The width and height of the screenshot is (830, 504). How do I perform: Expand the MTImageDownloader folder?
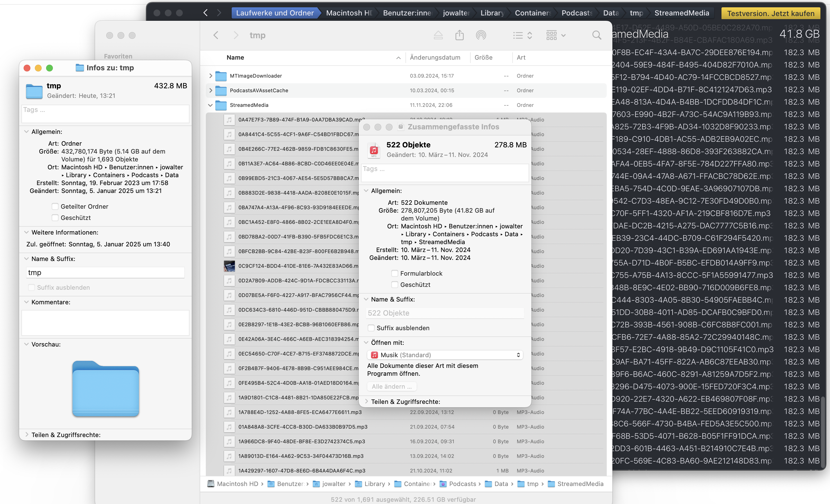click(211, 76)
